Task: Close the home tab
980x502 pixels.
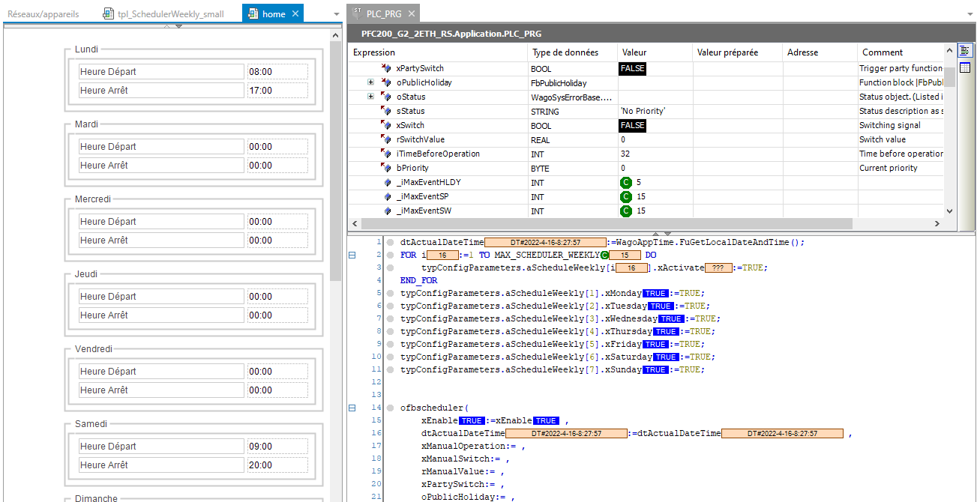Action: tap(295, 14)
